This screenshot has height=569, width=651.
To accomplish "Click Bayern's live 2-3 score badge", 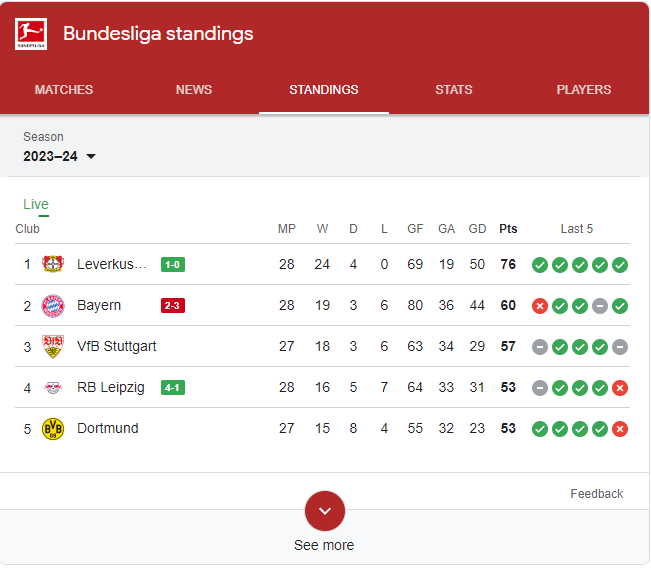I will click(x=173, y=306).
